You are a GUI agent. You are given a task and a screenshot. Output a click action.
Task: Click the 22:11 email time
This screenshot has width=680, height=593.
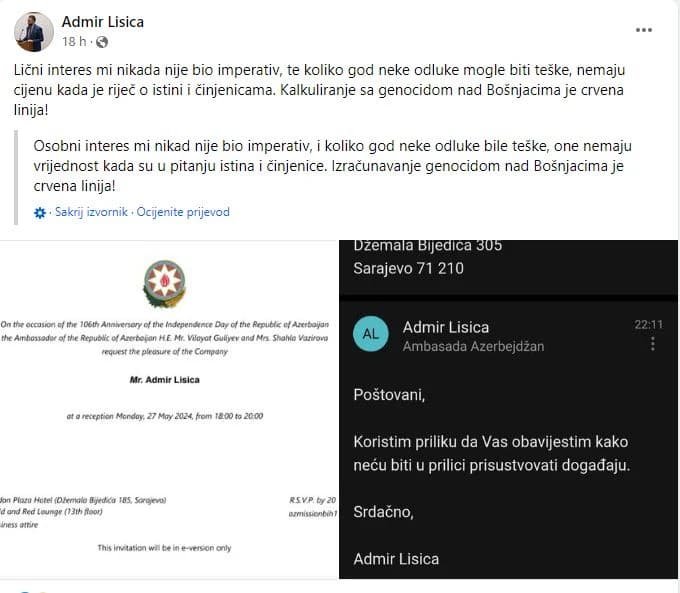(x=648, y=324)
